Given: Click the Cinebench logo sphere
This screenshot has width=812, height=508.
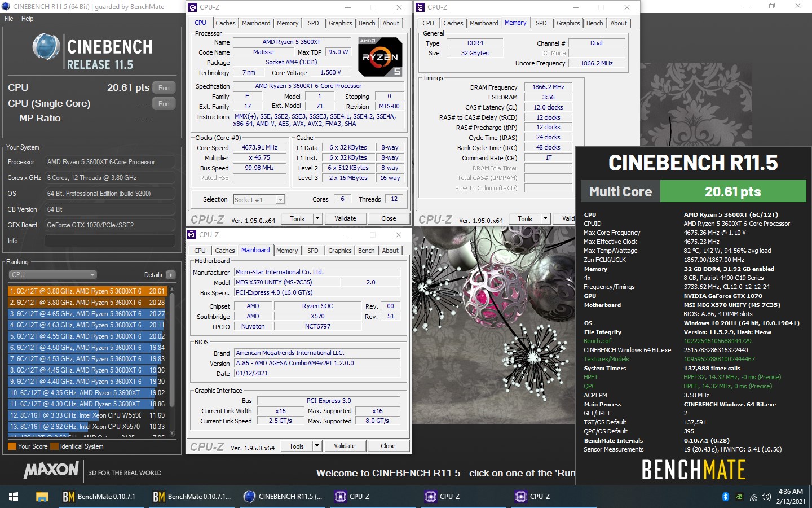Looking at the screenshot, I should [x=46, y=47].
